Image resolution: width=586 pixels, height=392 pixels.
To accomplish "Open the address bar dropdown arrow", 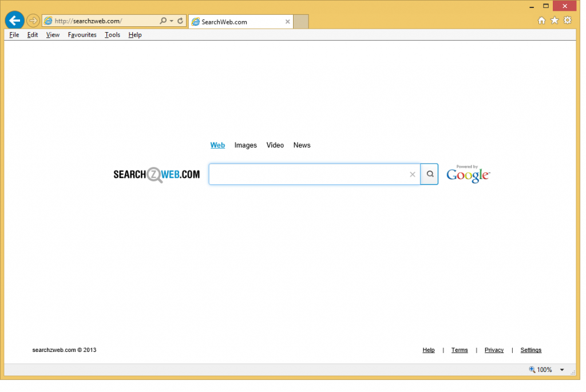I will click(x=172, y=21).
